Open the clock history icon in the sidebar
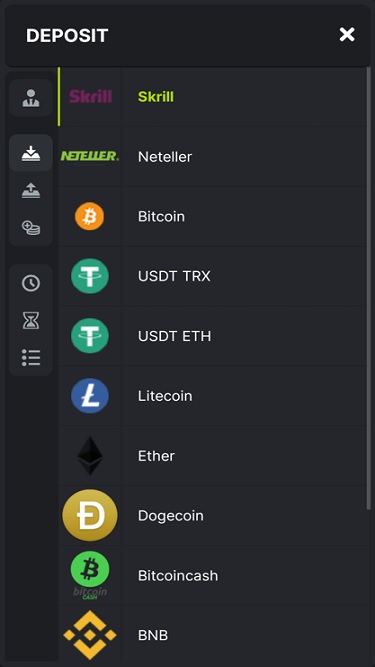Screen dimensions: 375x667 click(31, 283)
